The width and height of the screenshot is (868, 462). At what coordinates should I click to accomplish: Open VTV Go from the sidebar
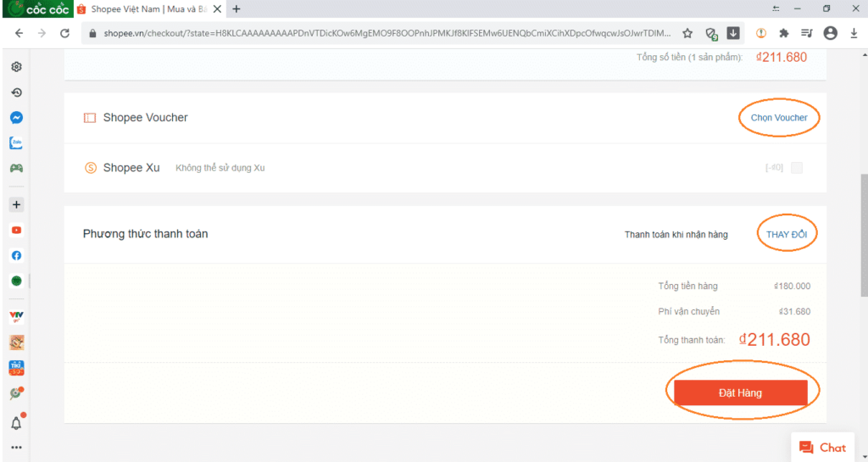click(x=17, y=317)
